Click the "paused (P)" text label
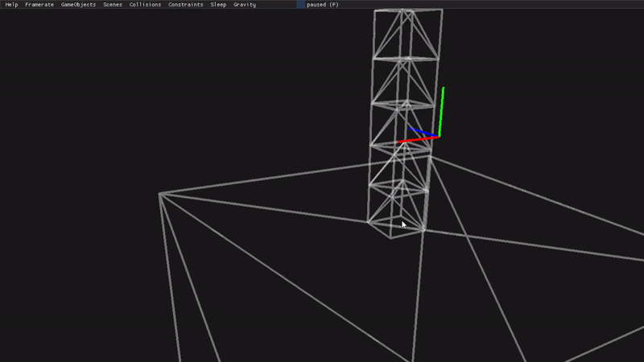Viewport: 644px width, 362px height. click(323, 5)
